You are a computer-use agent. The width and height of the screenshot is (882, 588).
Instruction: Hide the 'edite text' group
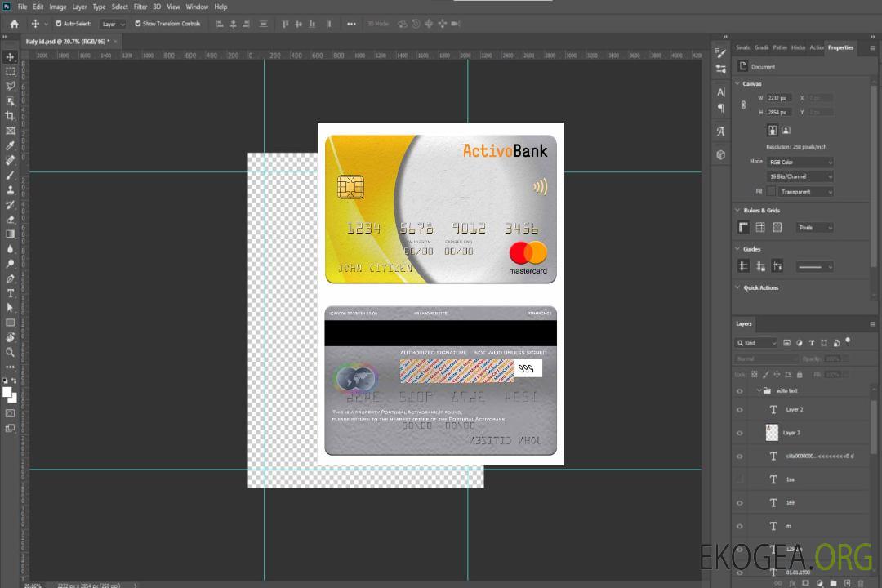pyautogui.click(x=740, y=390)
